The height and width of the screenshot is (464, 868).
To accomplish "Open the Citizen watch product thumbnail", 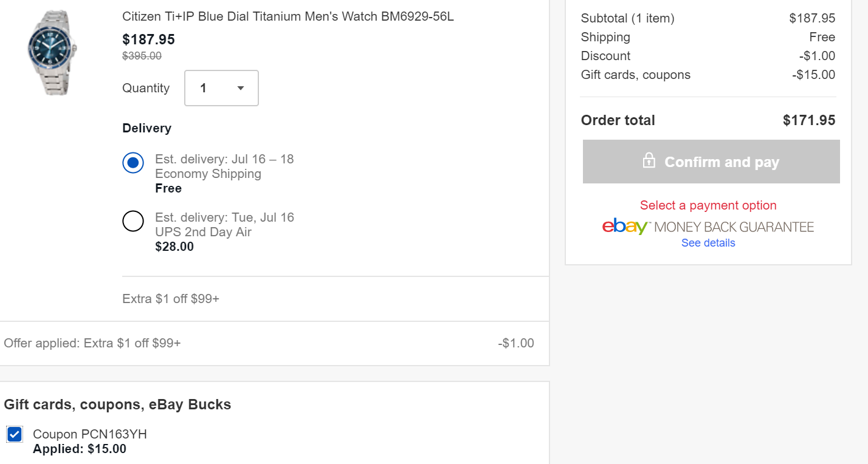I will [x=52, y=53].
